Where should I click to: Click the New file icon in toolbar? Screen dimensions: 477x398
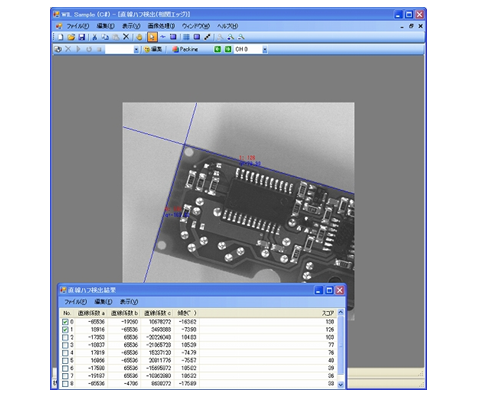60,37
